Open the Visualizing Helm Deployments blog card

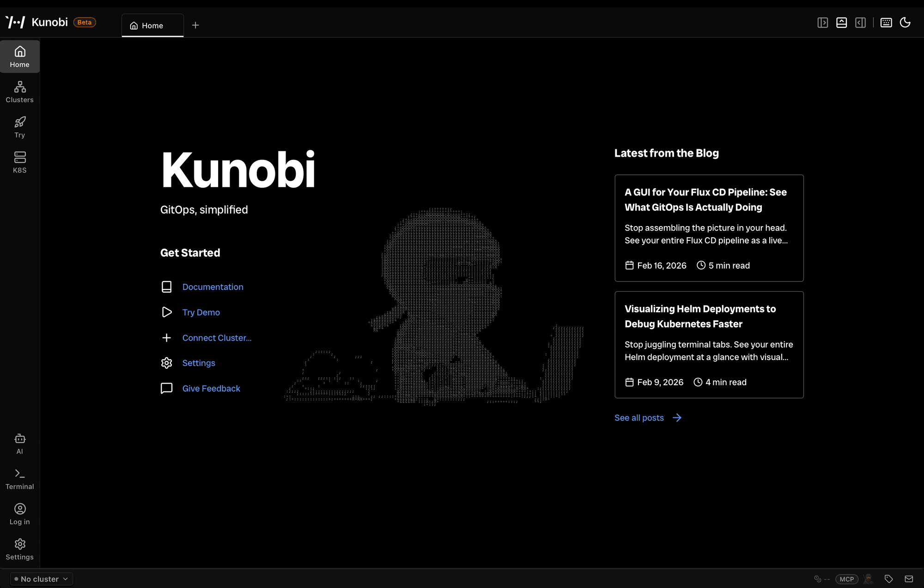[x=709, y=344]
